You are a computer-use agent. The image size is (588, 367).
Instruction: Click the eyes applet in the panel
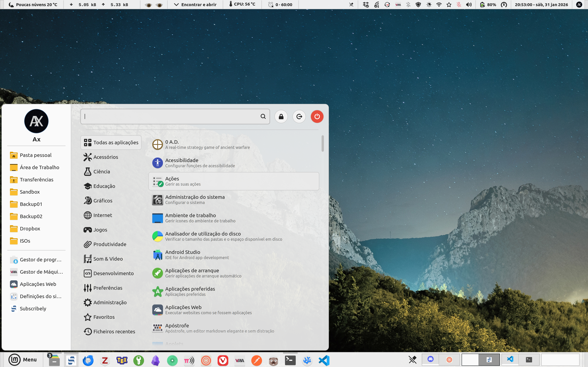click(x=154, y=5)
